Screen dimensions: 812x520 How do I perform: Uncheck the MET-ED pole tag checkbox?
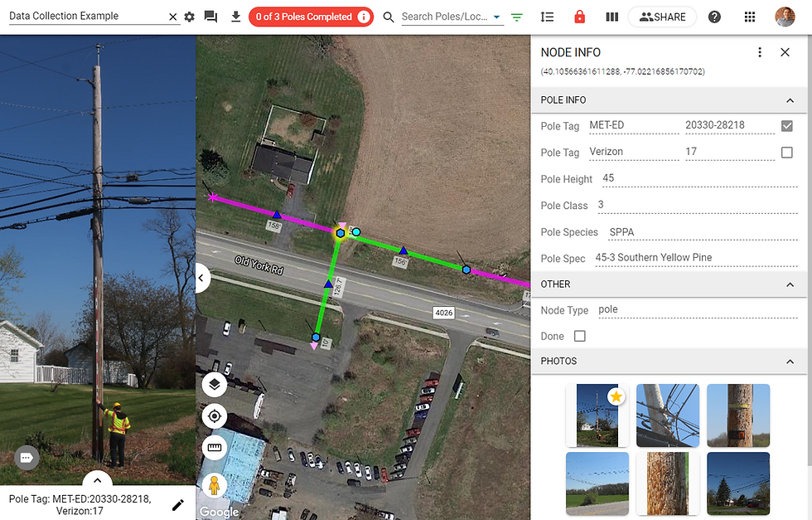787,125
